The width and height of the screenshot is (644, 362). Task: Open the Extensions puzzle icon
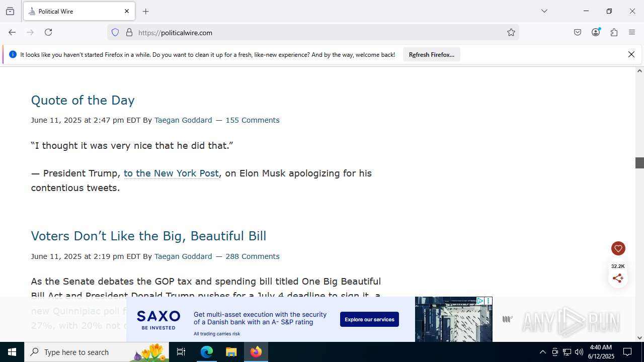pyautogui.click(x=614, y=32)
